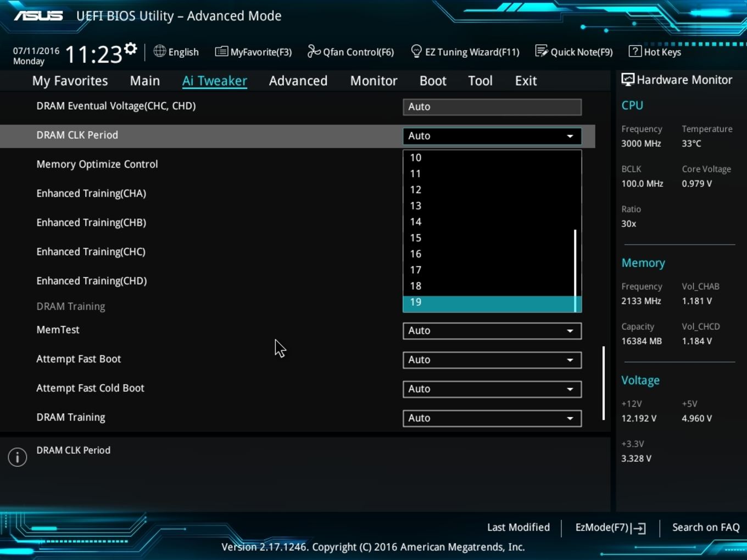Click the clock settings gear icon
Viewport: 747px width, 560px height.
(130, 49)
